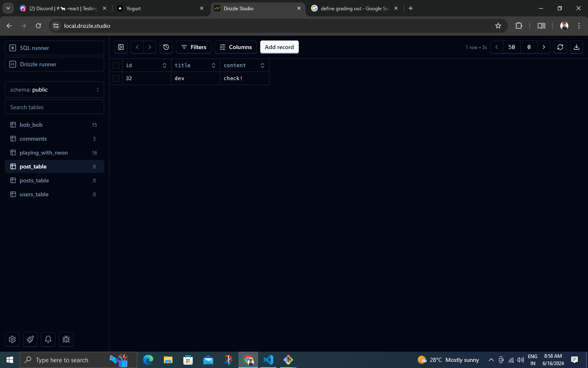
Task: Select the Drizzle Studio tab
Action: pyautogui.click(x=257, y=8)
